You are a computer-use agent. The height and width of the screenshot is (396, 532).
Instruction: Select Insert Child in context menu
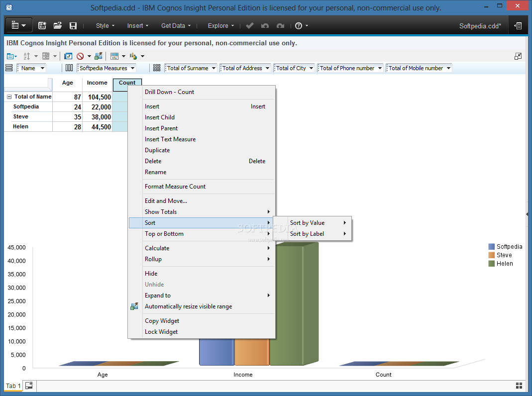(202, 117)
